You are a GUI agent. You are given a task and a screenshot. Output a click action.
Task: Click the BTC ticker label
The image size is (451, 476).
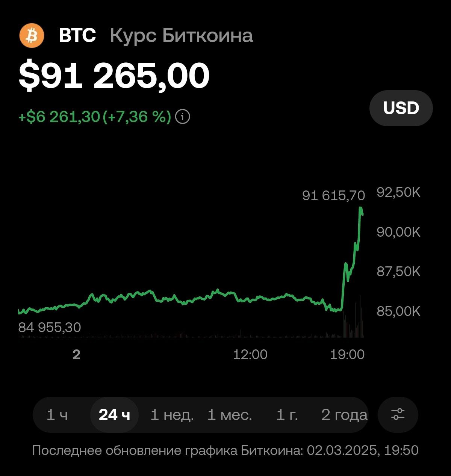(77, 36)
